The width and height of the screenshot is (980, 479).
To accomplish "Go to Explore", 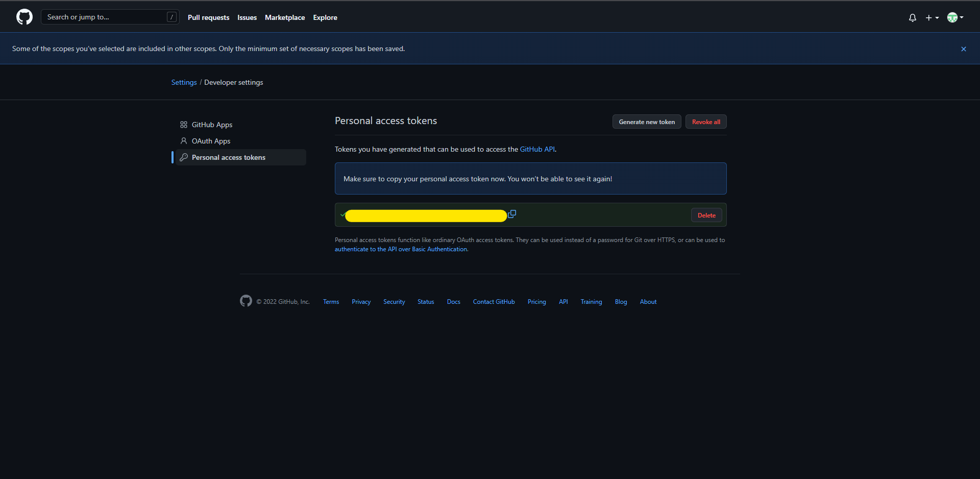I will point(325,17).
